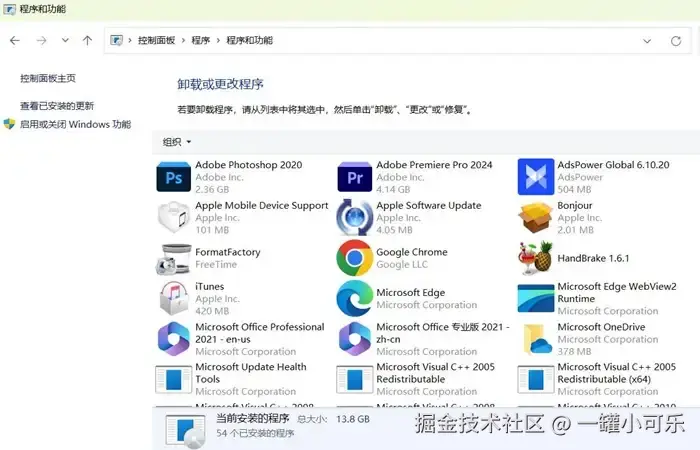Viewport: 700px width, 450px height.
Task: Click the Office Professional 2021 en-us icon
Action: click(174, 339)
